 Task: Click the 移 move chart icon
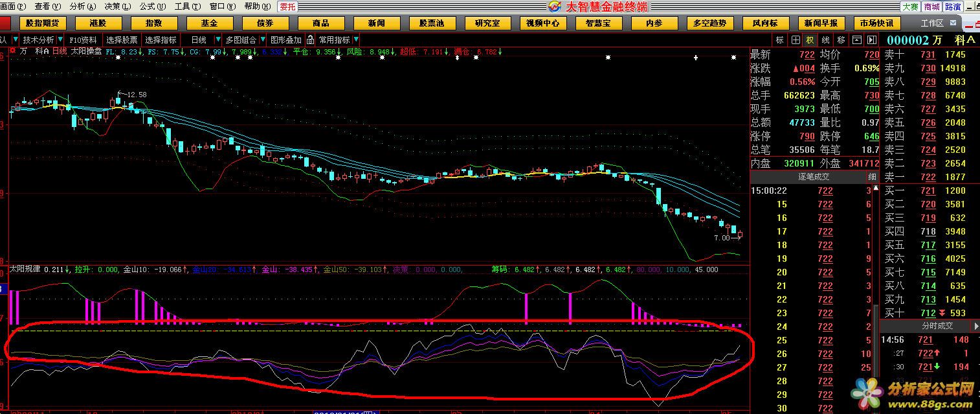pyautogui.click(x=841, y=40)
